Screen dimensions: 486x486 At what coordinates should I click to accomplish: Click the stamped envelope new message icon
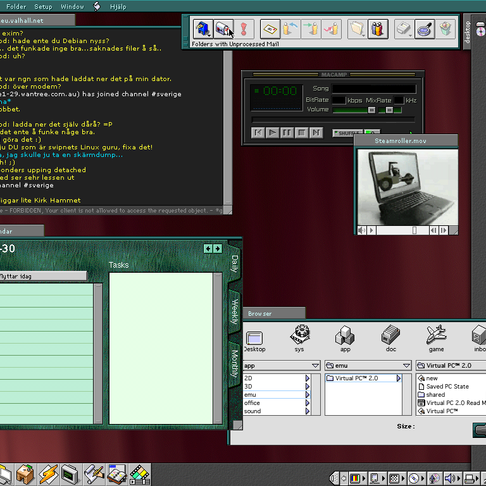pos(270,29)
